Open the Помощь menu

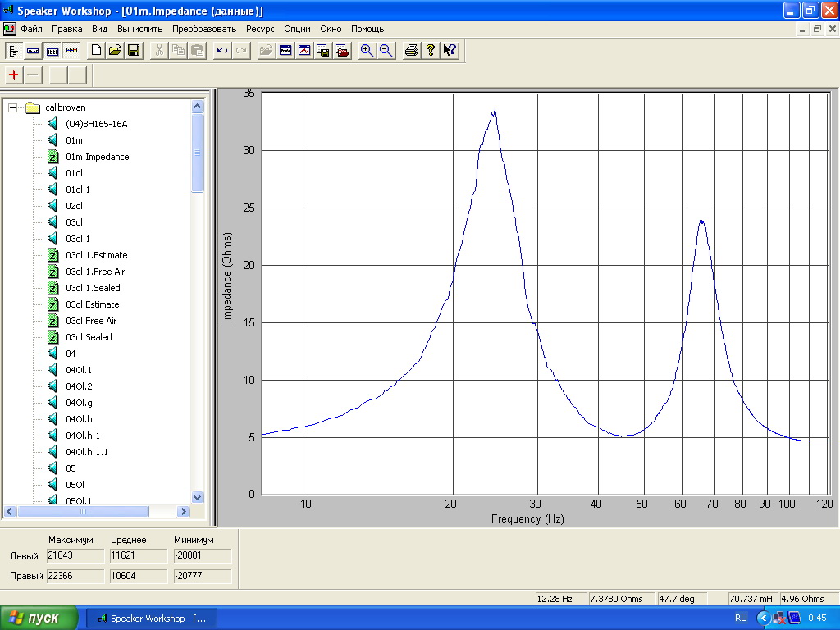click(367, 29)
